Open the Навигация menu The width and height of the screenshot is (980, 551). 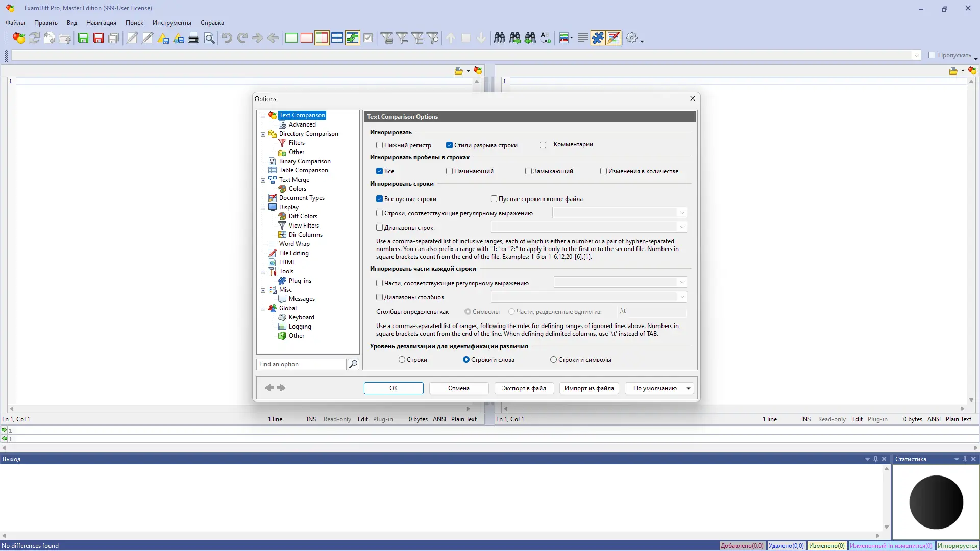(x=101, y=23)
